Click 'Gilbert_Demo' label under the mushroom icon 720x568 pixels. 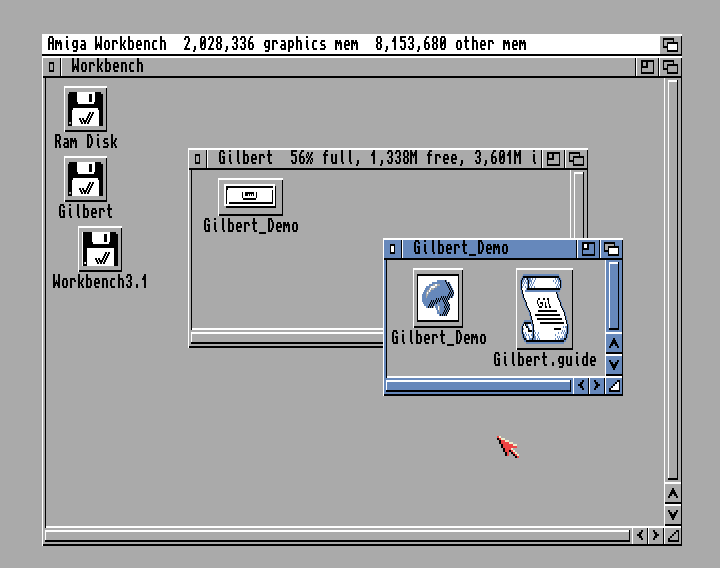coord(439,338)
